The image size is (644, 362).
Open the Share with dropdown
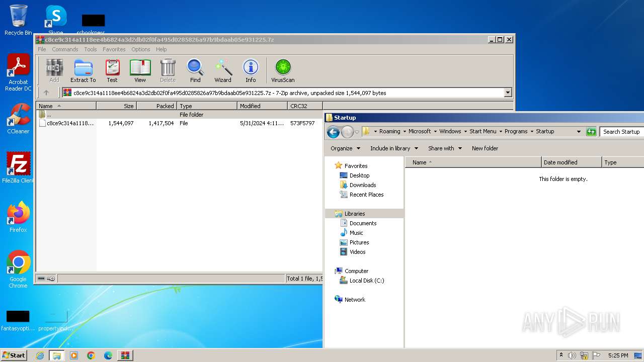click(445, 148)
